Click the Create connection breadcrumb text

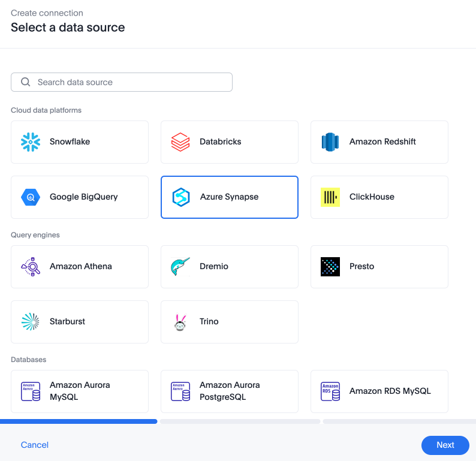47,13
